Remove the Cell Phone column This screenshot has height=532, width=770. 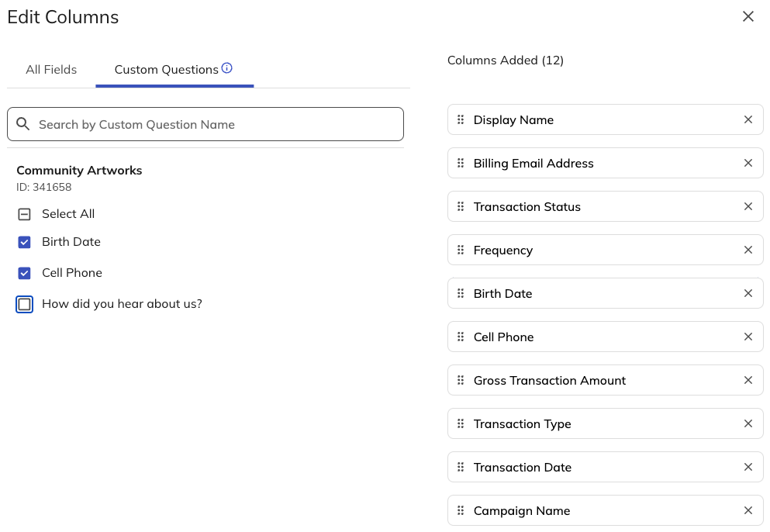click(748, 337)
